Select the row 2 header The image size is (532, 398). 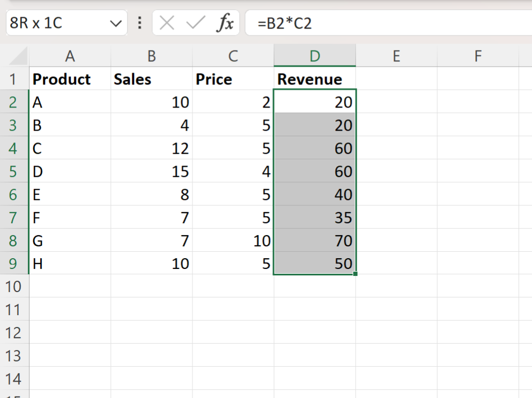(x=13, y=102)
